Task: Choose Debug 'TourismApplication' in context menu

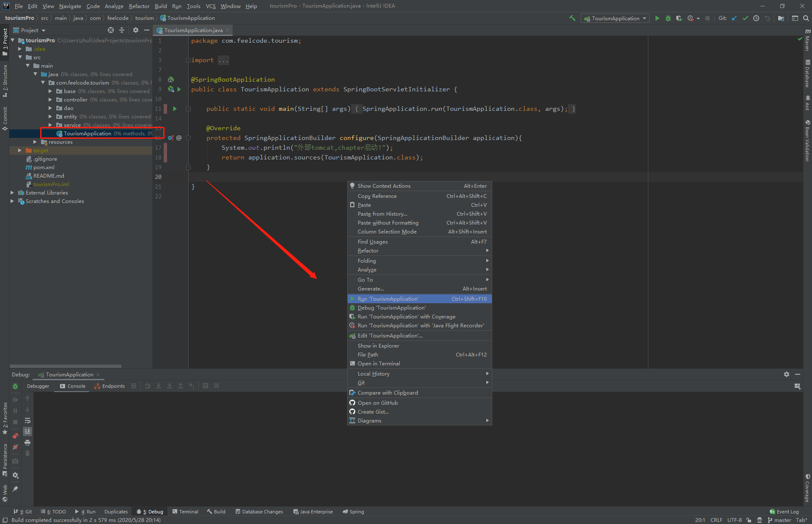Action: pyautogui.click(x=420, y=307)
